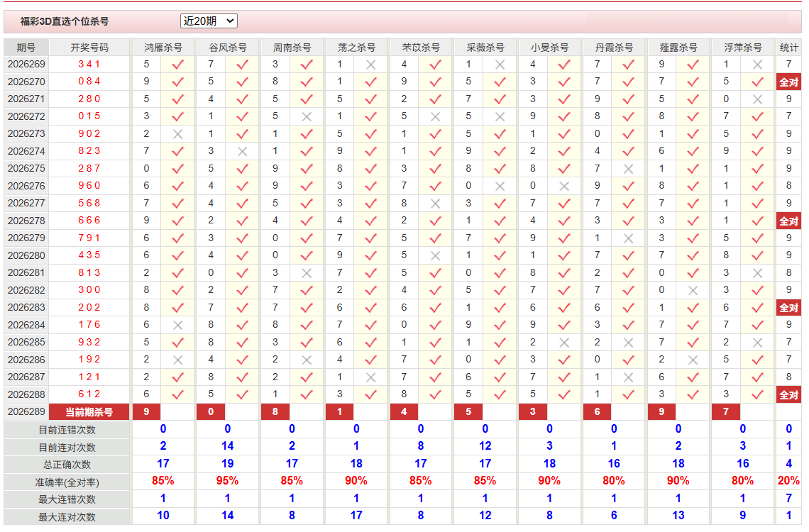Click the 福彩3D直选个位杀号 title
This screenshot has width=809, height=532.
coord(65,21)
